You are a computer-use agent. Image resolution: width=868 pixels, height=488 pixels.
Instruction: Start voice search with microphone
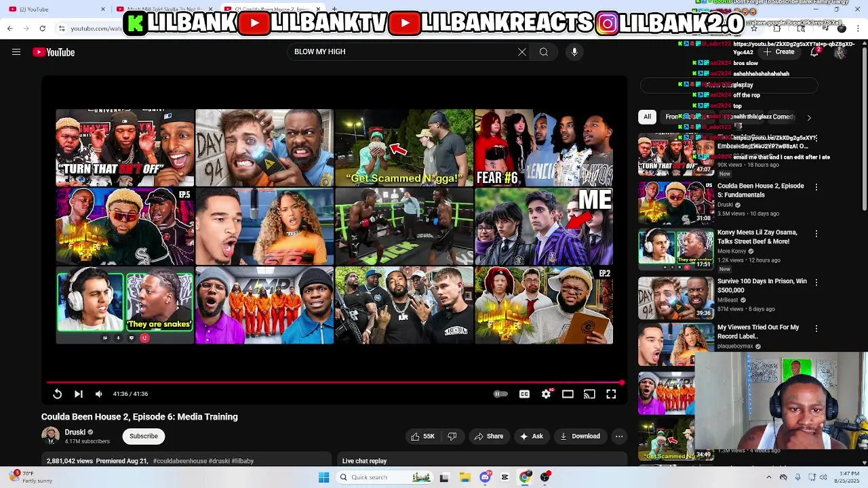(x=574, y=52)
